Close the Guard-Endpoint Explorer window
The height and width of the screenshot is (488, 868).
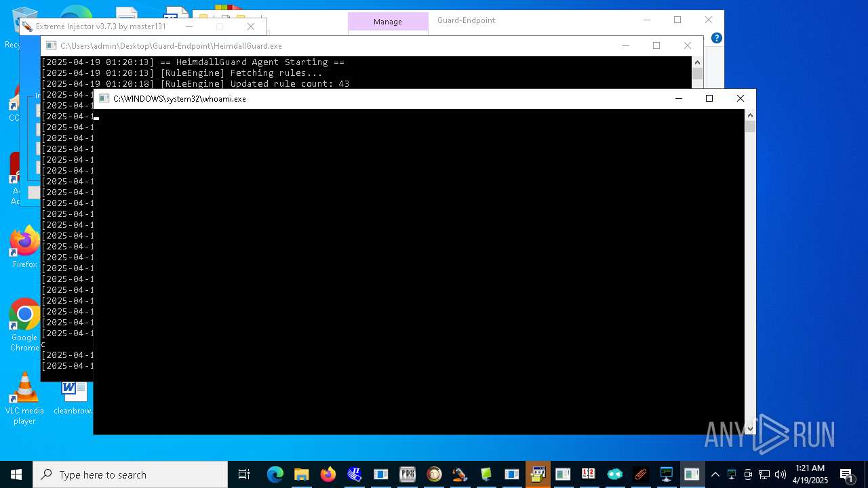tap(709, 20)
